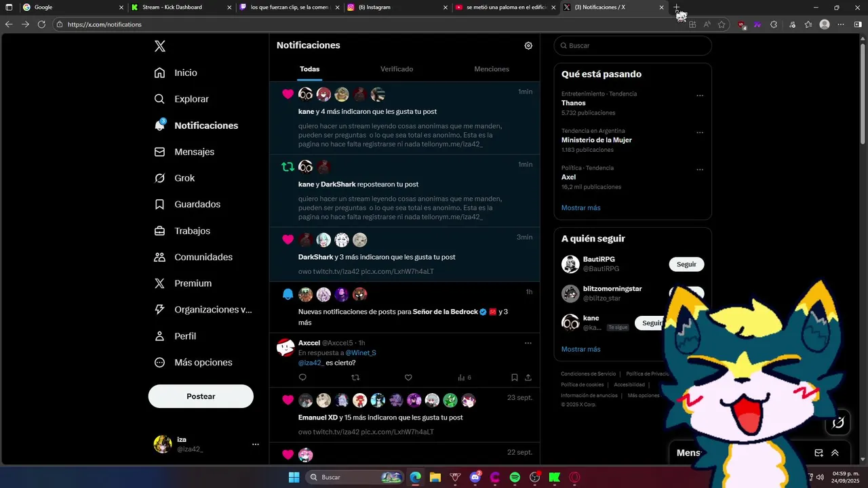Screen dimensions: 868x488
Task: Open Notificaciones in sidebar
Action: (196, 125)
